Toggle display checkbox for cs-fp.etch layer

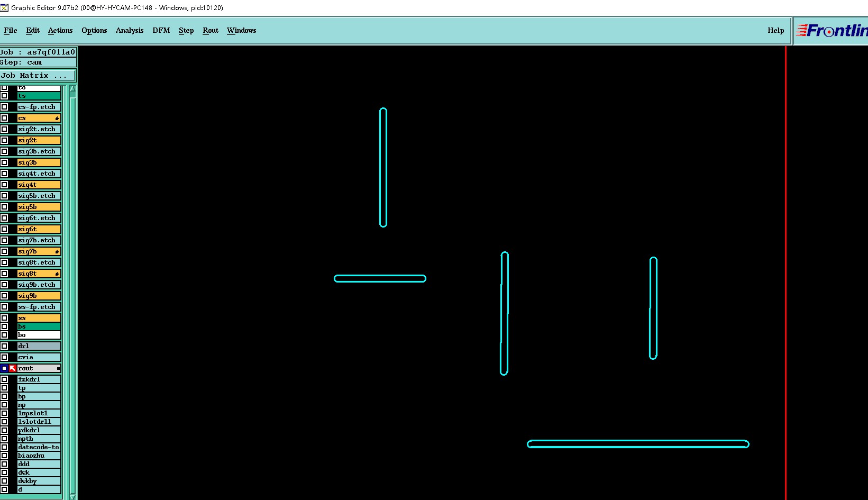pyautogui.click(x=4, y=107)
